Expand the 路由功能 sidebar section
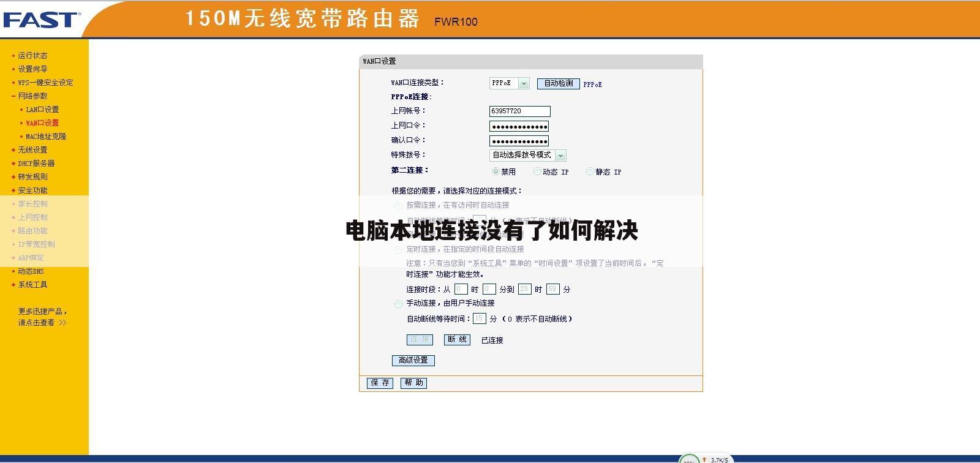Image resolution: width=980 pixels, height=463 pixels. (x=32, y=230)
